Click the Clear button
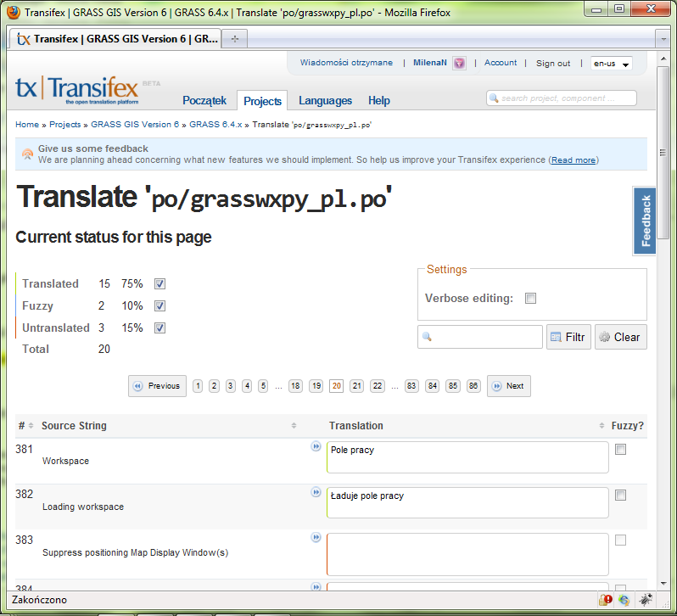Viewport: 677px width, 616px height. click(620, 337)
